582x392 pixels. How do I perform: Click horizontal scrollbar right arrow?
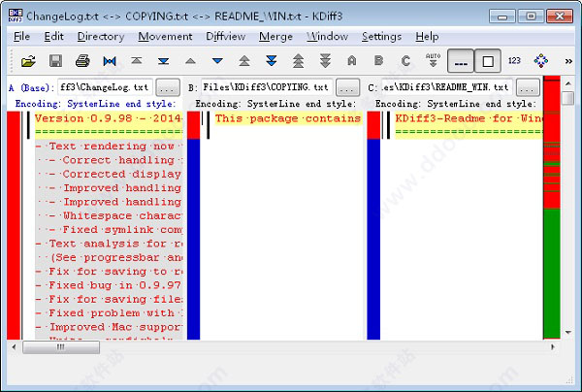[x=552, y=347]
